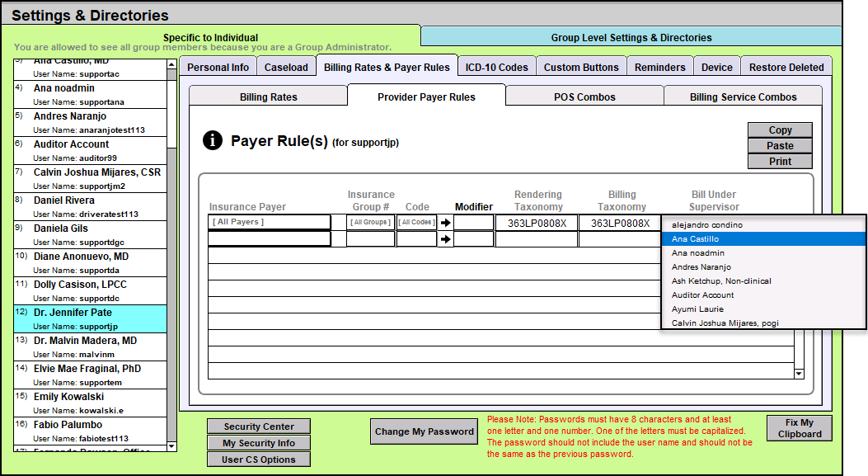Image resolution: width=868 pixels, height=476 pixels.
Task: Open Group Level Settings & Directories tab
Action: click(x=631, y=37)
